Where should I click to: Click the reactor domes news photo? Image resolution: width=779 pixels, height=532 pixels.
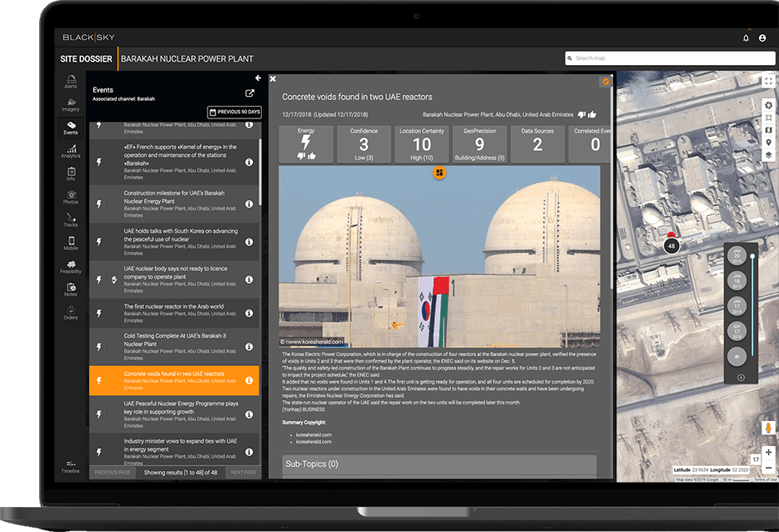pos(440,256)
